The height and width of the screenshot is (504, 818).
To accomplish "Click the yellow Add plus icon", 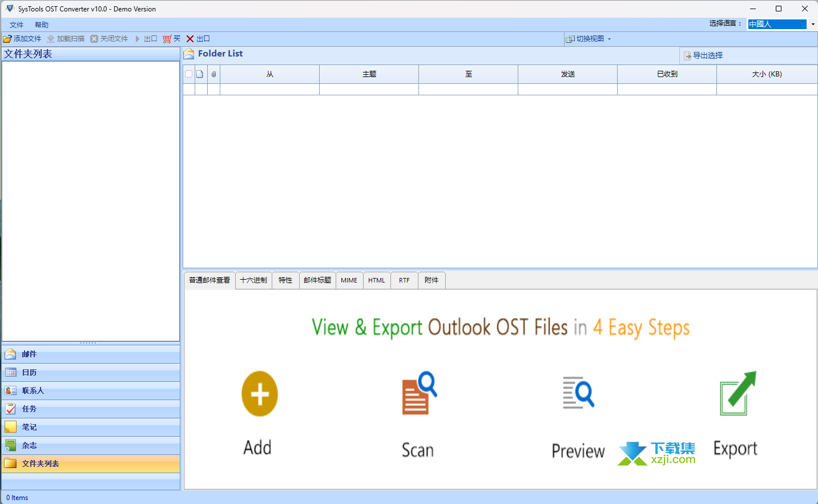I will click(260, 394).
